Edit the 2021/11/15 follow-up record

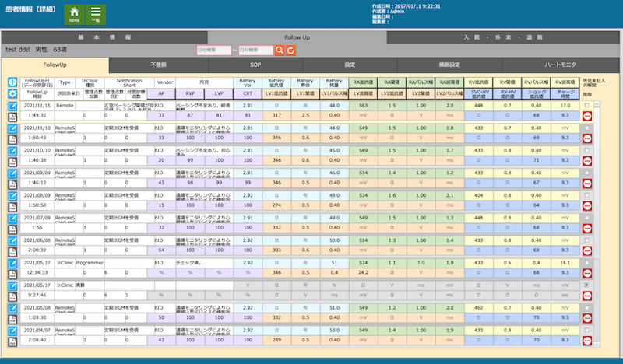(x=12, y=104)
